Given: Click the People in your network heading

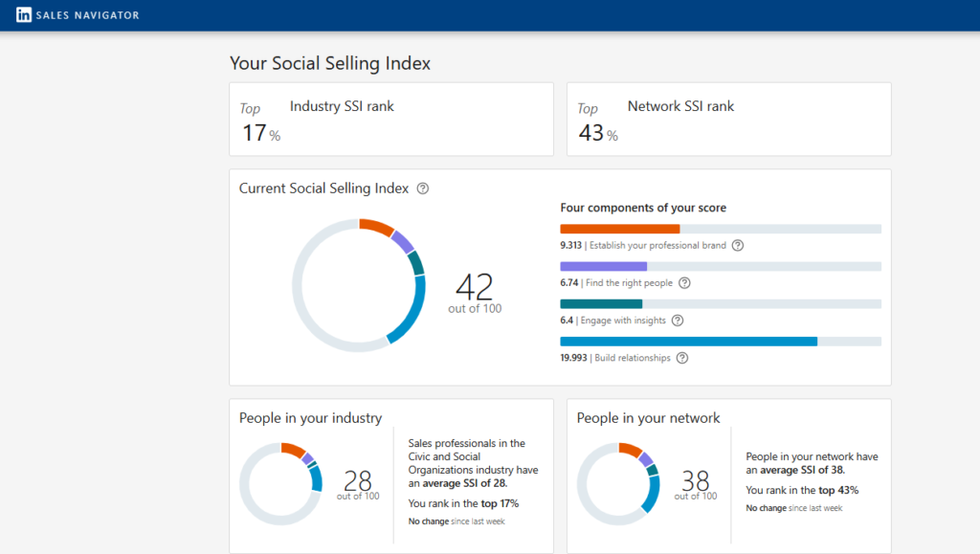Looking at the screenshot, I should pos(648,418).
